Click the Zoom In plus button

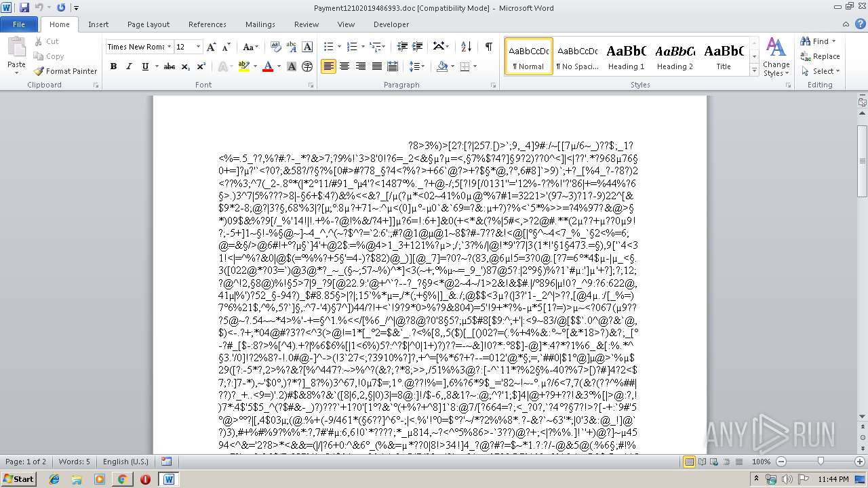click(859, 462)
